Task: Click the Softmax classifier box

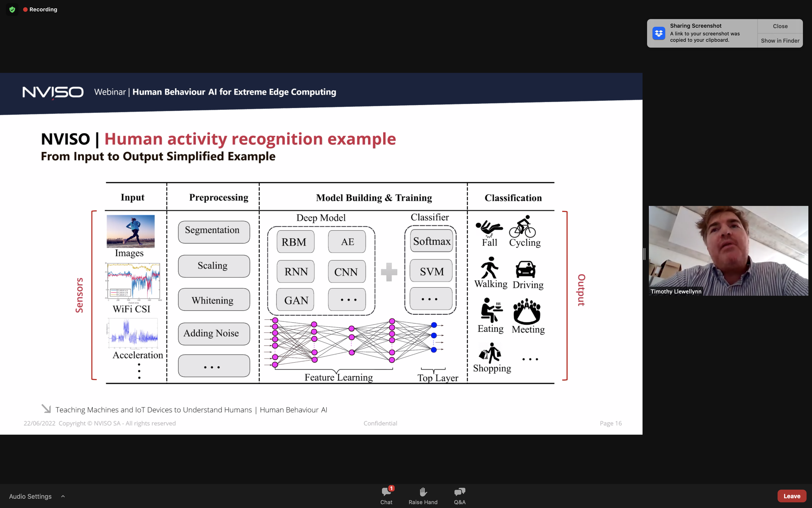Action: coord(432,241)
